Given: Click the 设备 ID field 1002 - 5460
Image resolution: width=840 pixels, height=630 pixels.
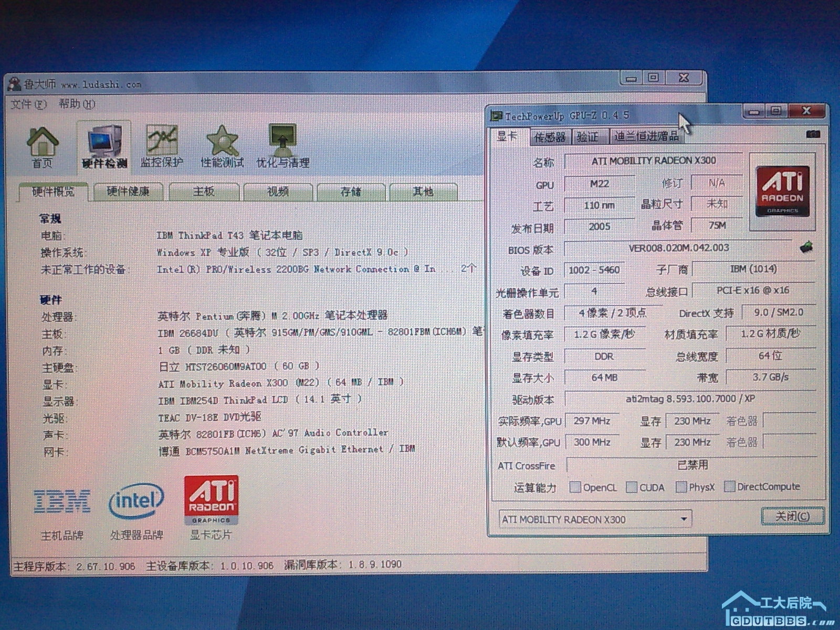Looking at the screenshot, I should coord(594,270).
